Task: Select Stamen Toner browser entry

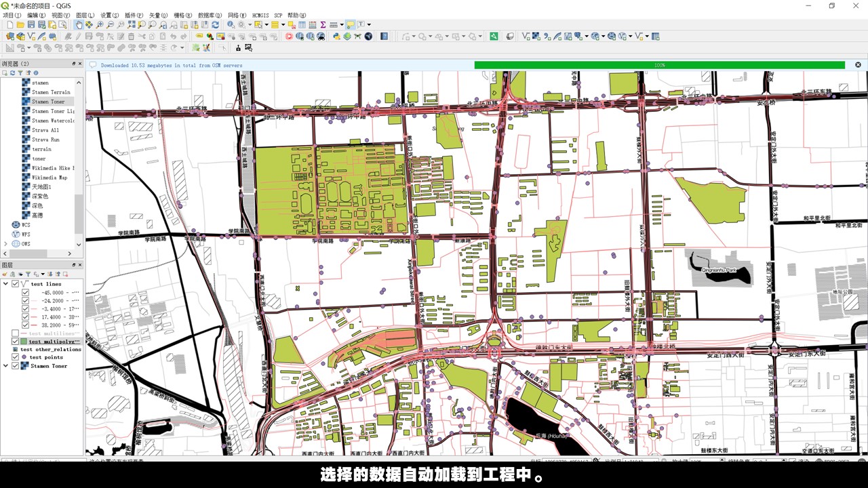Action: click(48, 102)
